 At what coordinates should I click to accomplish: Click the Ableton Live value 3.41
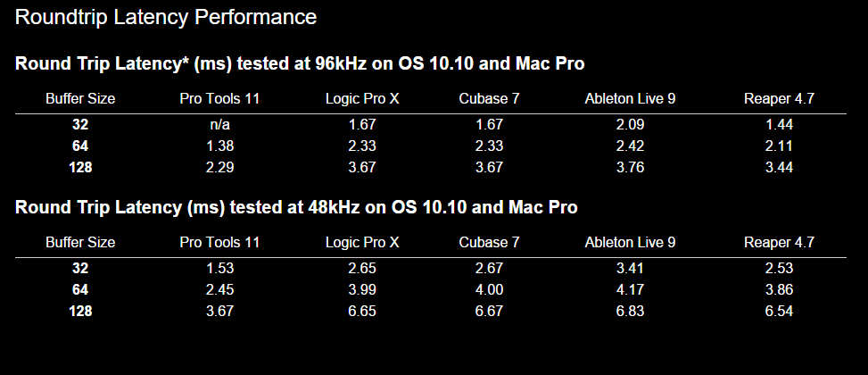(x=630, y=269)
